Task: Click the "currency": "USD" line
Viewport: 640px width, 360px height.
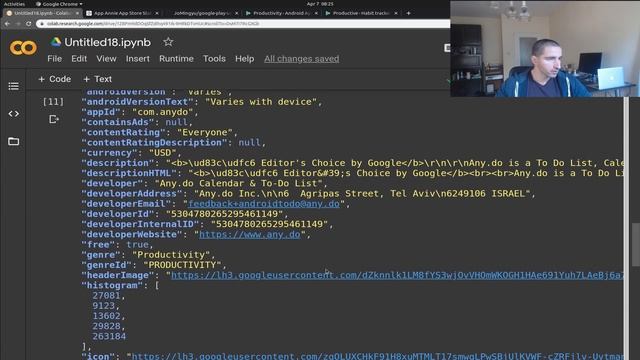Action: (131, 153)
